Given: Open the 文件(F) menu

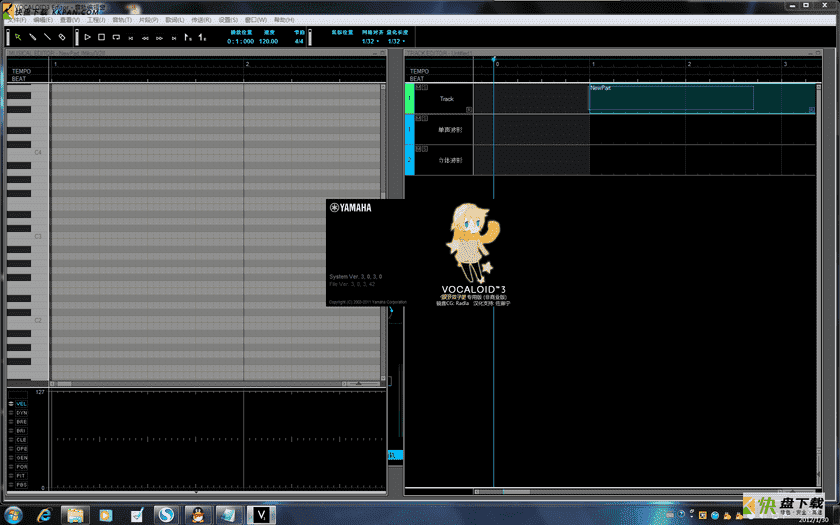Looking at the screenshot, I should 17,20.
